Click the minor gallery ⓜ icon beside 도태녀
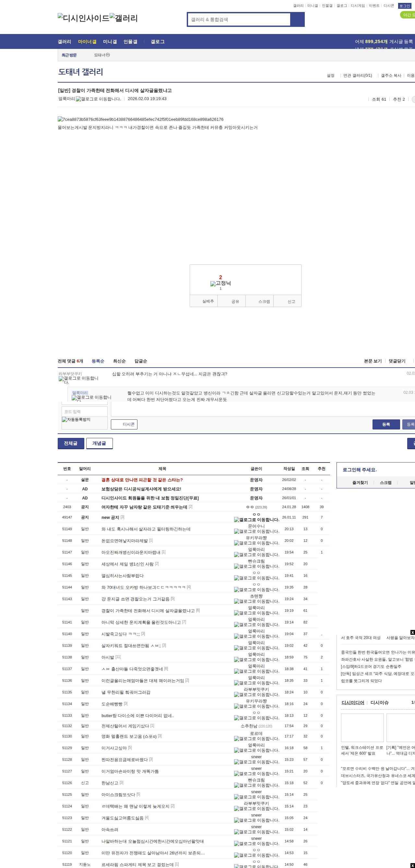 [108, 55]
